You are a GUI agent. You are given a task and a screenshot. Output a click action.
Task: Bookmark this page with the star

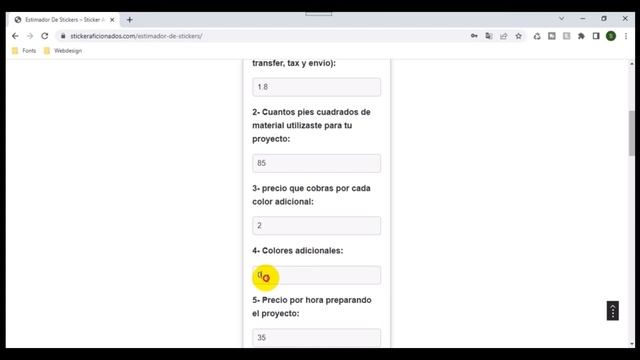point(518,36)
